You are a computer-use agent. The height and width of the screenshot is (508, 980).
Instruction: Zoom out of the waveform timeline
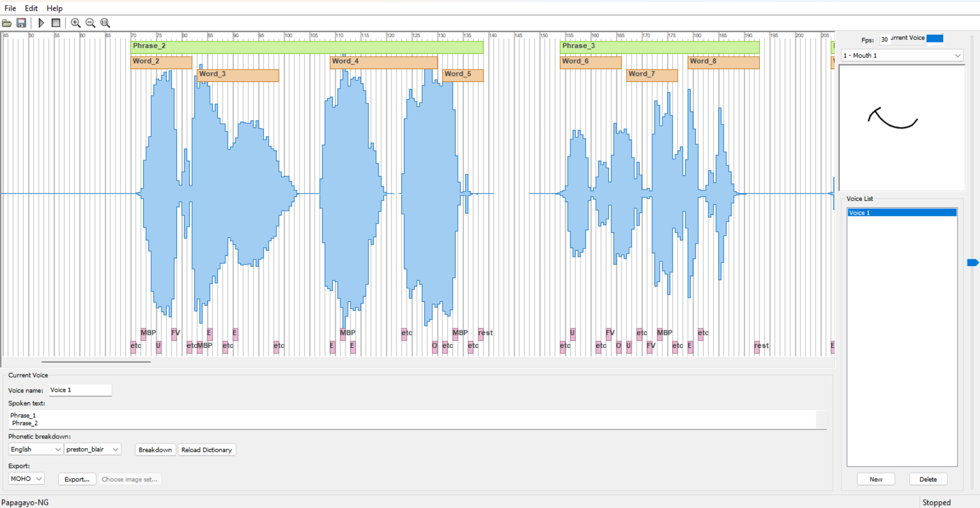[90, 23]
